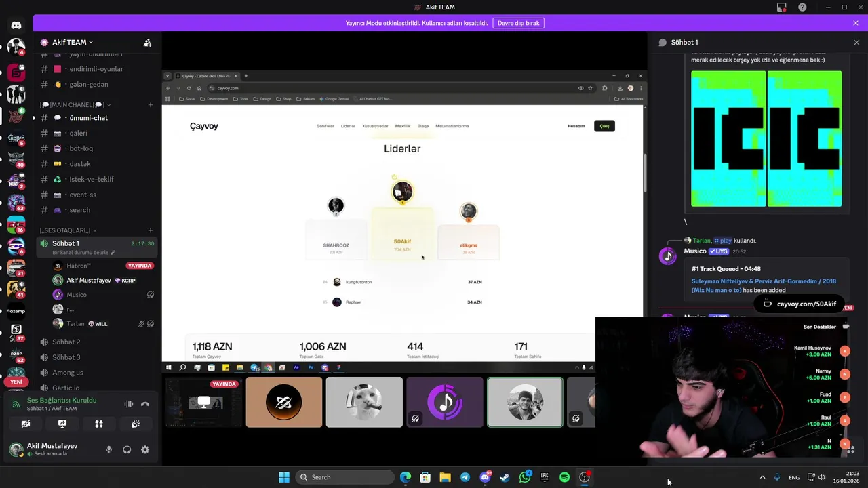The width and height of the screenshot is (868, 488).
Task: Select the YAYINDA stream preview tile
Action: (x=204, y=403)
